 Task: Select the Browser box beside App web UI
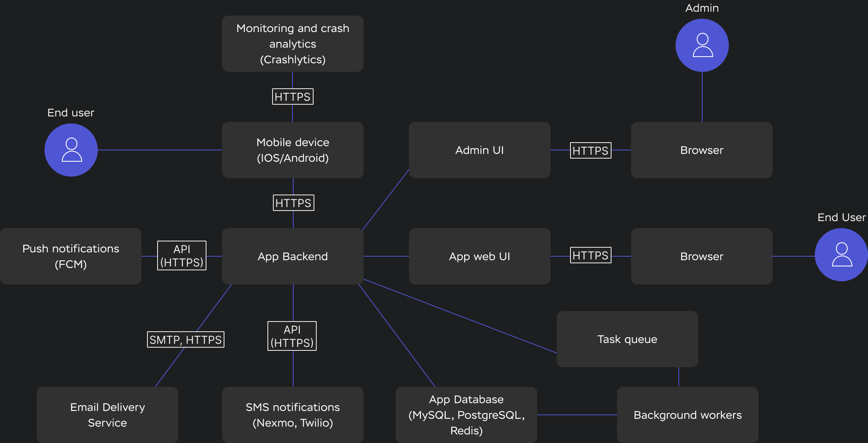701,256
